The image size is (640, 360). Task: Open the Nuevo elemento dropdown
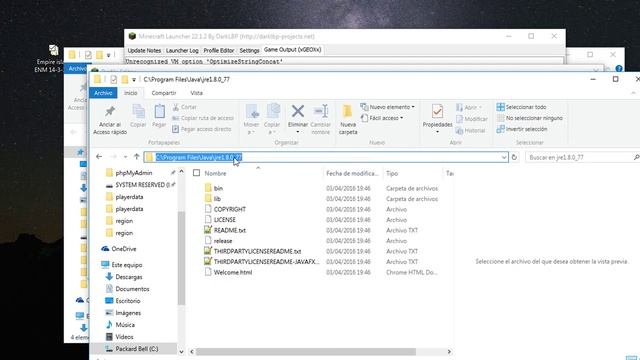(387, 107)
